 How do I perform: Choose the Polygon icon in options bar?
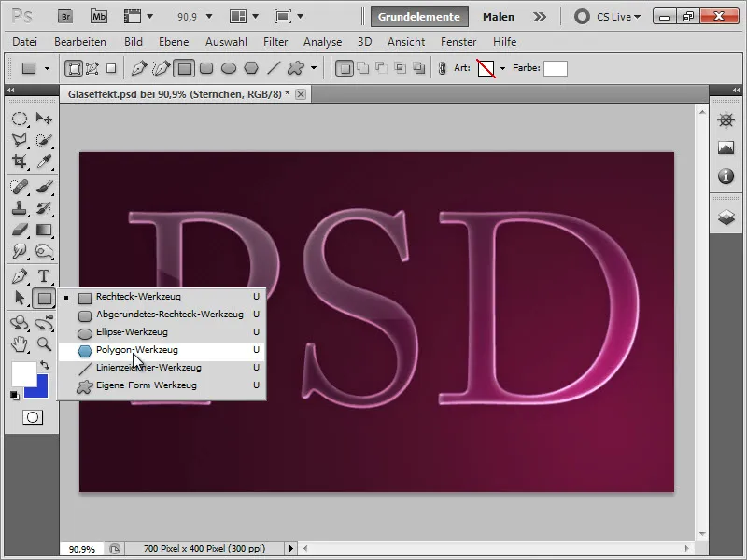(x=251, y=68)
